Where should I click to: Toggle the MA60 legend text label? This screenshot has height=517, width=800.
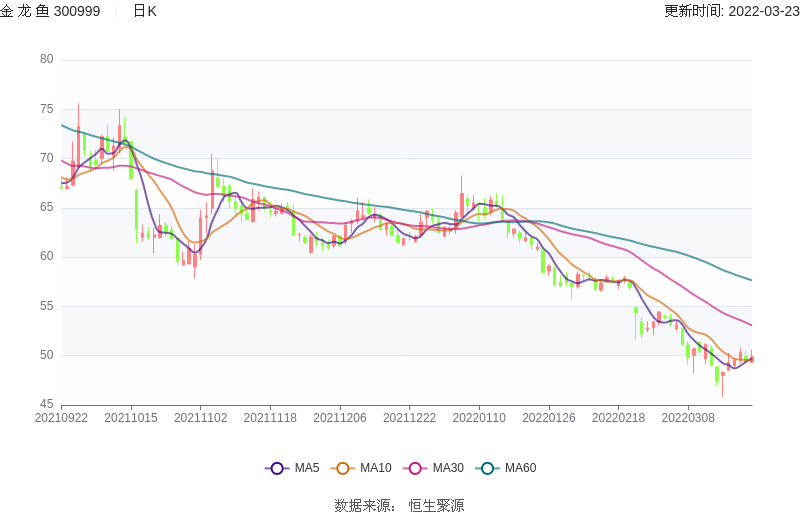click(520, 468)
